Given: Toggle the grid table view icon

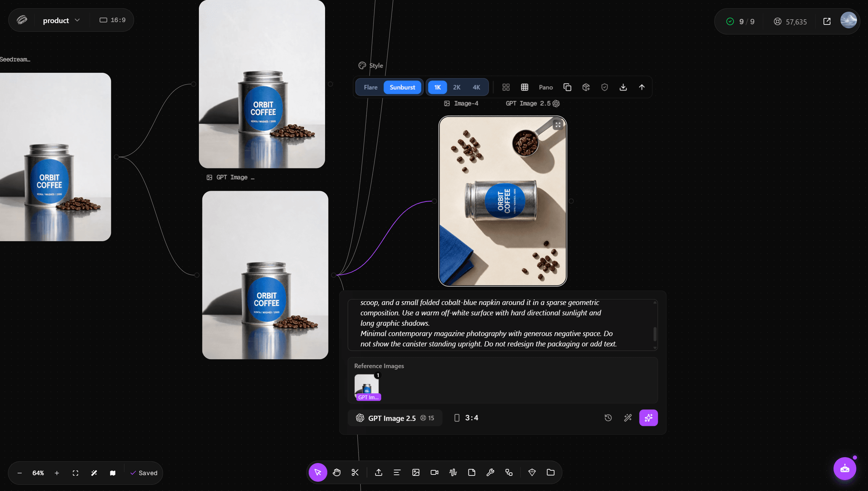Looking at the screenshot, I should [524, 87].
